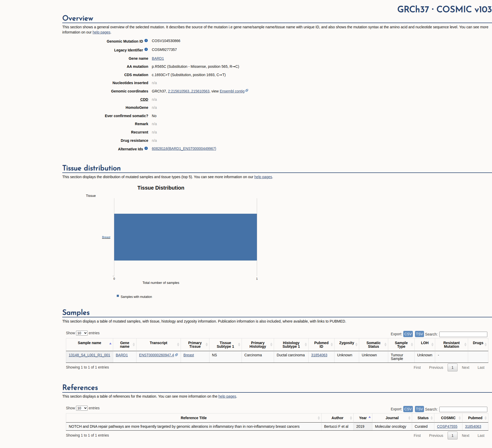Sort References table by Author
The image size is (492, 448).
tap(337, 418)
